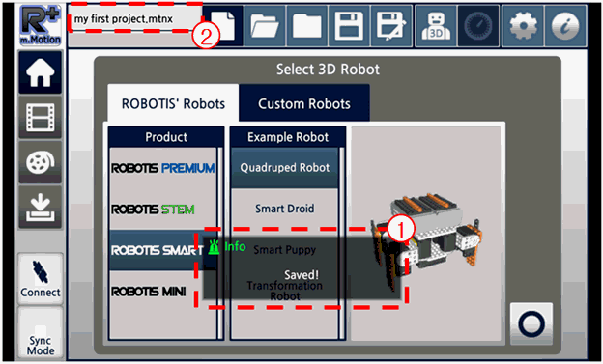Screen dimensions: 603x364
Task: Save project with the floppy disk icon
Action: [349, 26]
